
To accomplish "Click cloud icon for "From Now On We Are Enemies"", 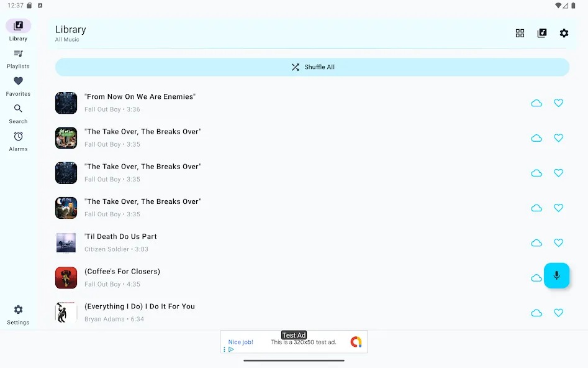I will pyautogui.click(x=536, y=103).
